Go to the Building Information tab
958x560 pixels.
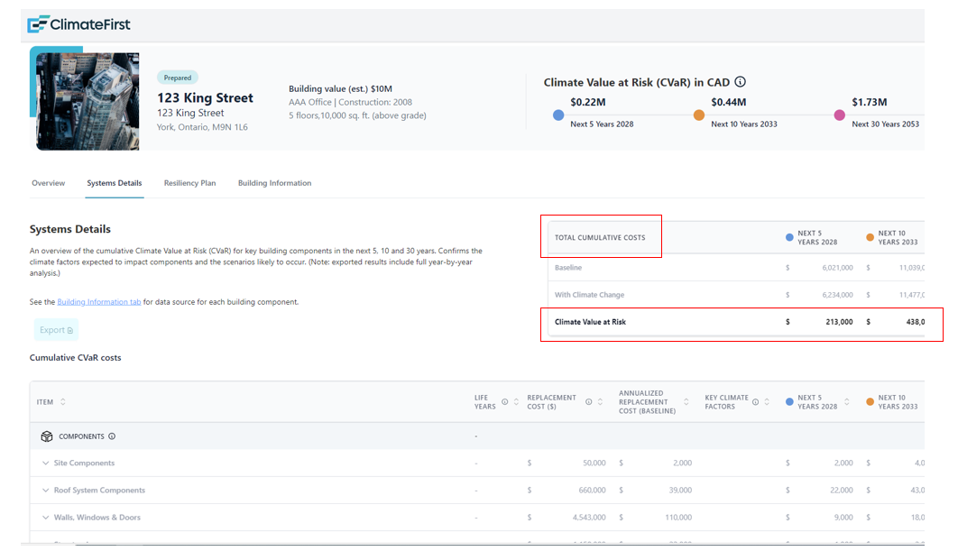pos(274,183)
